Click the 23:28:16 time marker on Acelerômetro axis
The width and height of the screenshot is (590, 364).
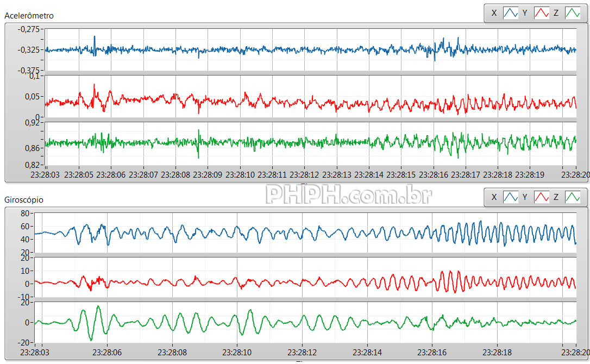pos(433,175)
